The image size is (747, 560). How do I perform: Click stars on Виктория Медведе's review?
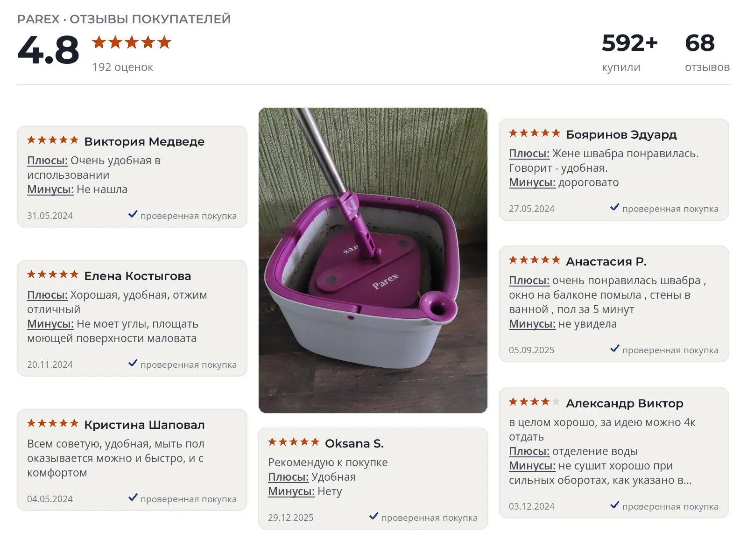[x=53, y=140]
